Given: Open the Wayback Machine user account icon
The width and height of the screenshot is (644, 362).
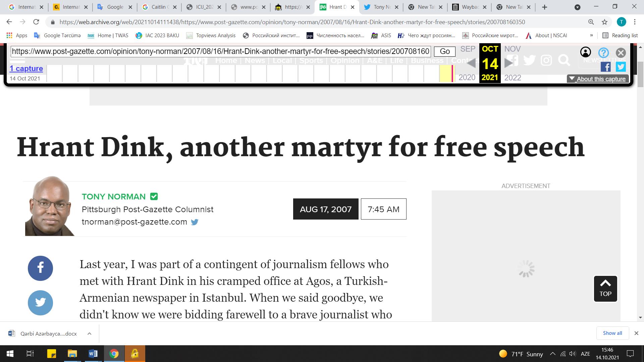Looking at the screenshot, I should 585,52.
